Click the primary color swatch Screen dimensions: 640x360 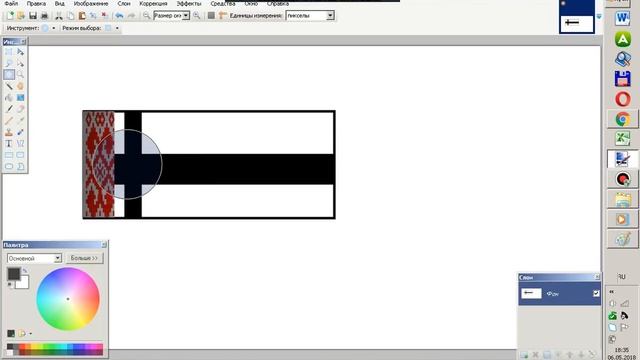(x=13, y=274)
